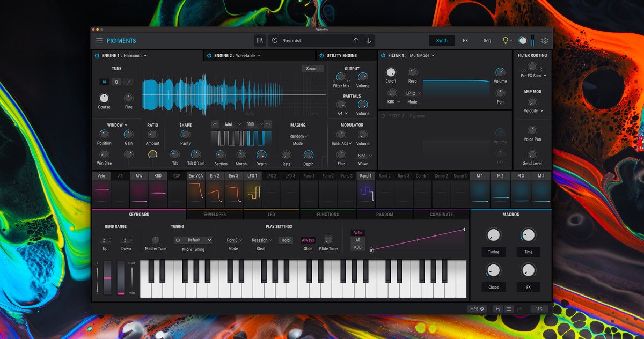Click the master volume knob in header

coord(523,41)
